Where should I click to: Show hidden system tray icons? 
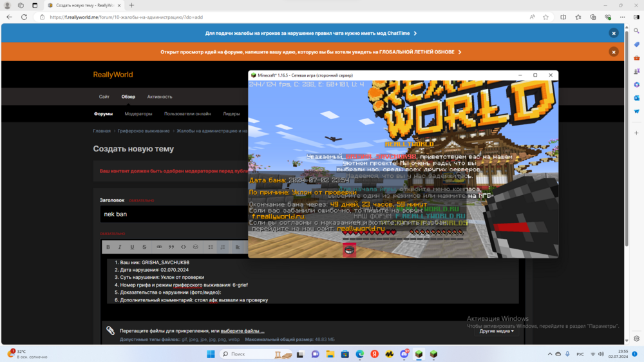click(549, 354)
